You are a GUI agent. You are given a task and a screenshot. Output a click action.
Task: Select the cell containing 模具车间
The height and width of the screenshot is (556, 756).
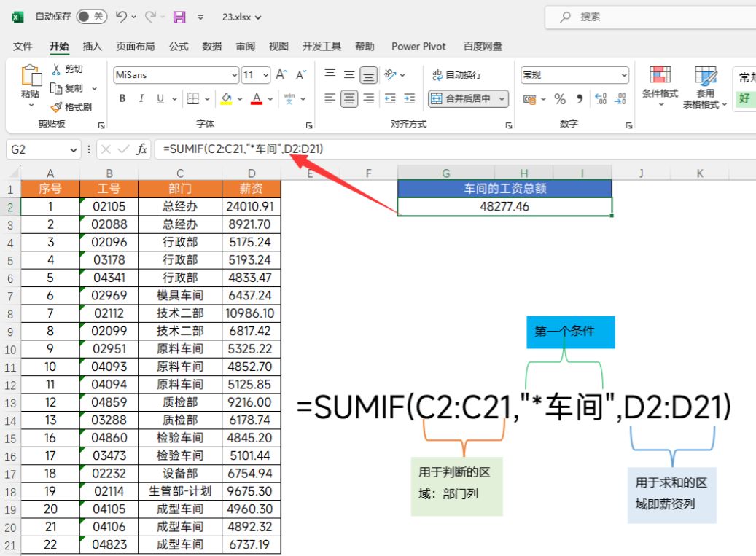180,295
